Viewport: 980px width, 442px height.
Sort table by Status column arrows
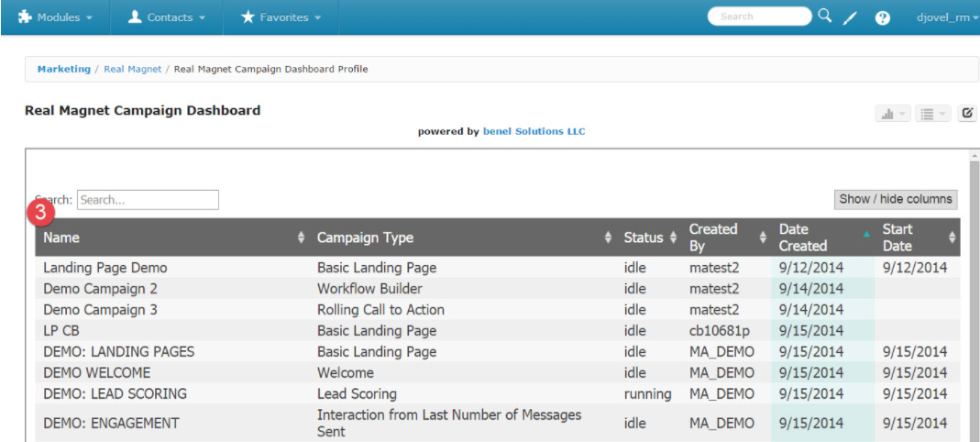pos(673,238)
